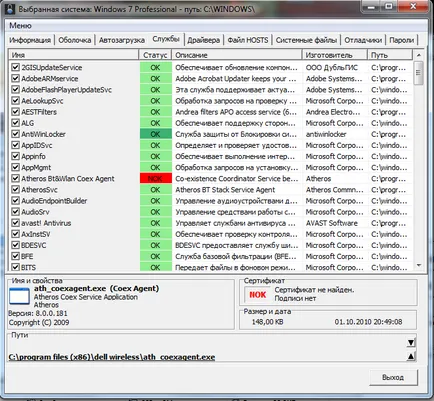
Task: Uncheck the 2GISUpdateService checkbox
Action: 15,67
